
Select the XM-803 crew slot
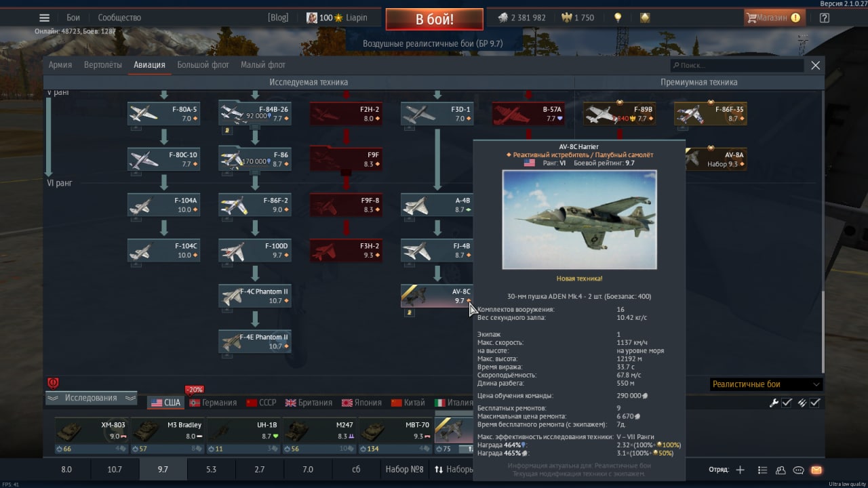pos(91,435)
